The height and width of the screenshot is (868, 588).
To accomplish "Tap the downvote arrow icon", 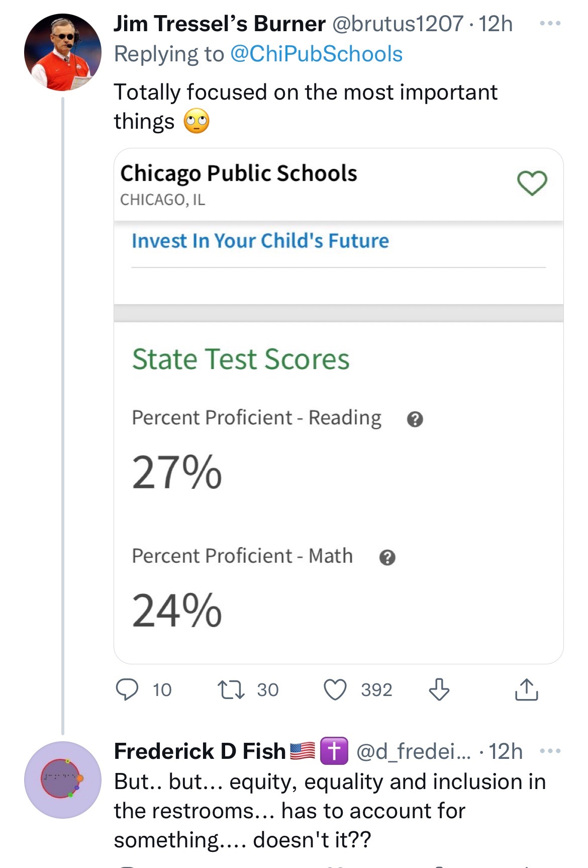I will click(x=439, y=689).
